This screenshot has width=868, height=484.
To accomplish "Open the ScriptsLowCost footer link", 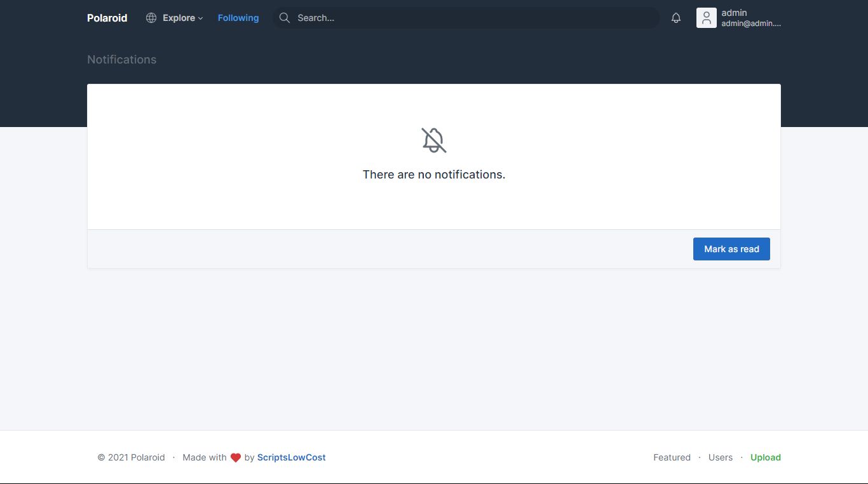I will (291, 457).
